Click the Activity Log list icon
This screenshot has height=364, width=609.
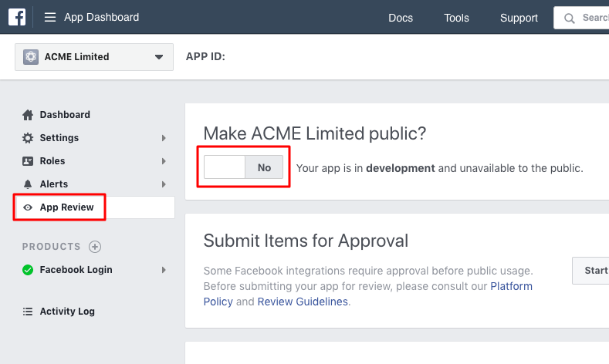(28, 312)
